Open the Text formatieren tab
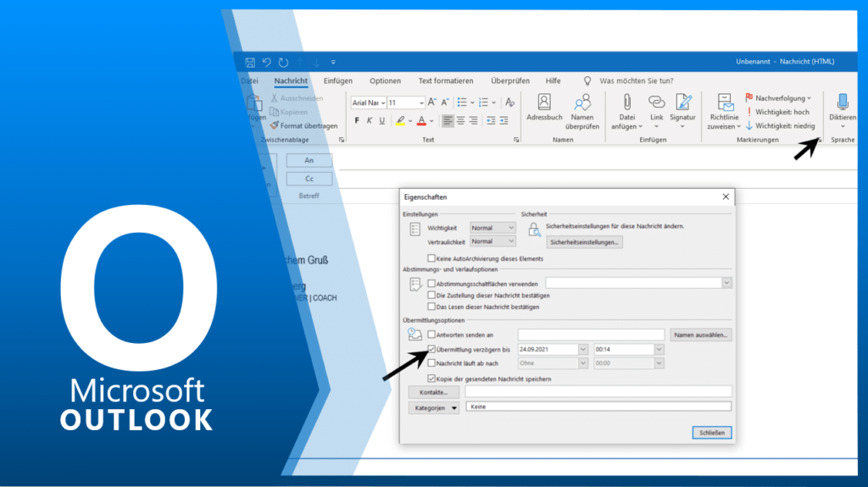Image resolution: width=868 pixels, height=487 pixels. pyautogui.click(x=446, y=80)
